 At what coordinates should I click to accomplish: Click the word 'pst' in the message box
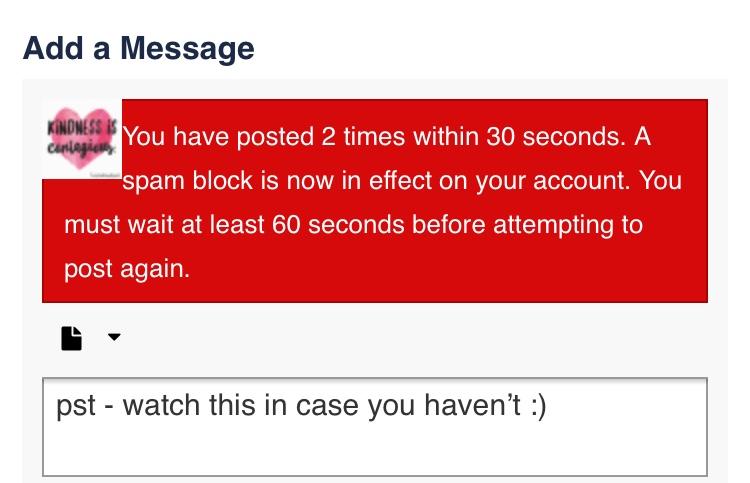[76, 406]
